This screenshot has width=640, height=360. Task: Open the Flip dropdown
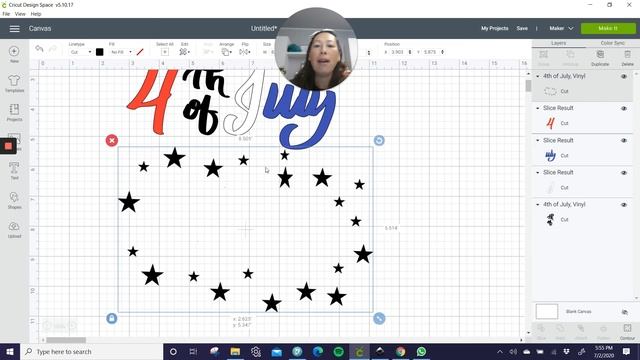coord(245,52)
